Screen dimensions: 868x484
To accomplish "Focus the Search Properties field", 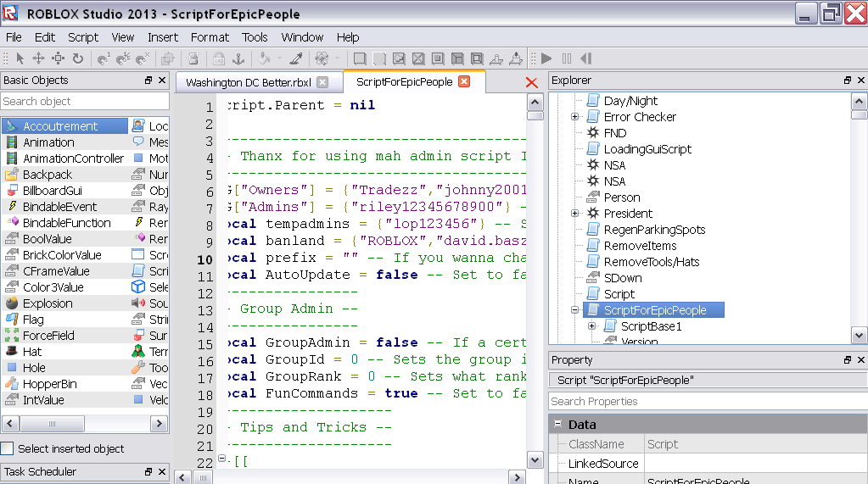I will tap(708, 401).
